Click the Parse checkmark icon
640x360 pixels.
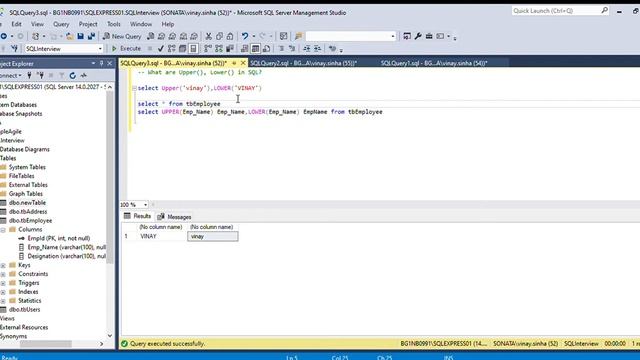pyautogui.click(x=161, y=49)
